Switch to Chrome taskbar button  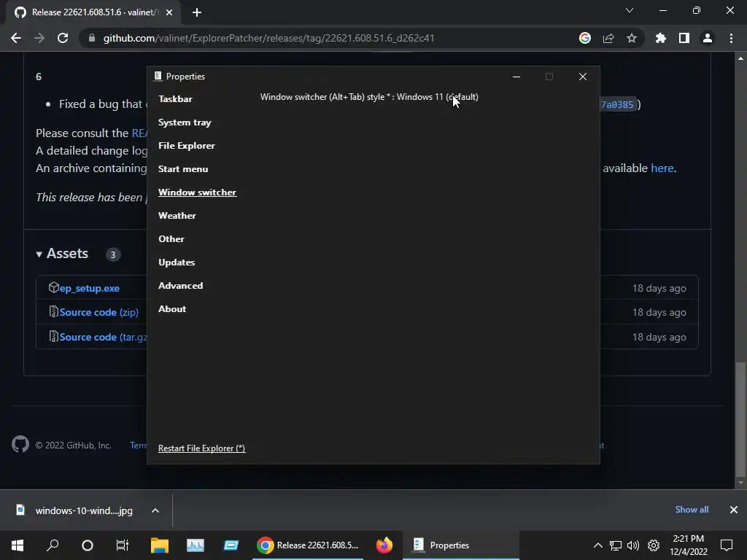tap(308, 545)
